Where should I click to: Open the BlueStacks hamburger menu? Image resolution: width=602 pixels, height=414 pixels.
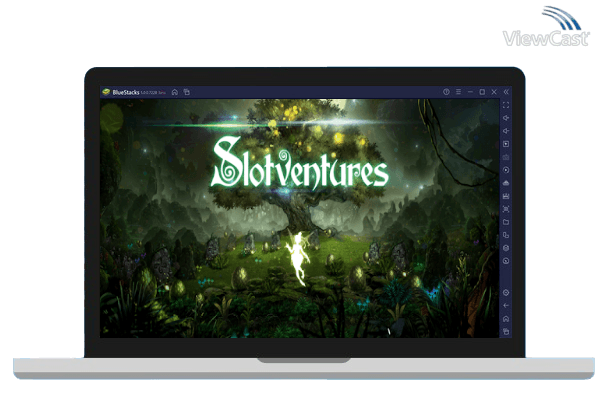(x=458, y=92)
